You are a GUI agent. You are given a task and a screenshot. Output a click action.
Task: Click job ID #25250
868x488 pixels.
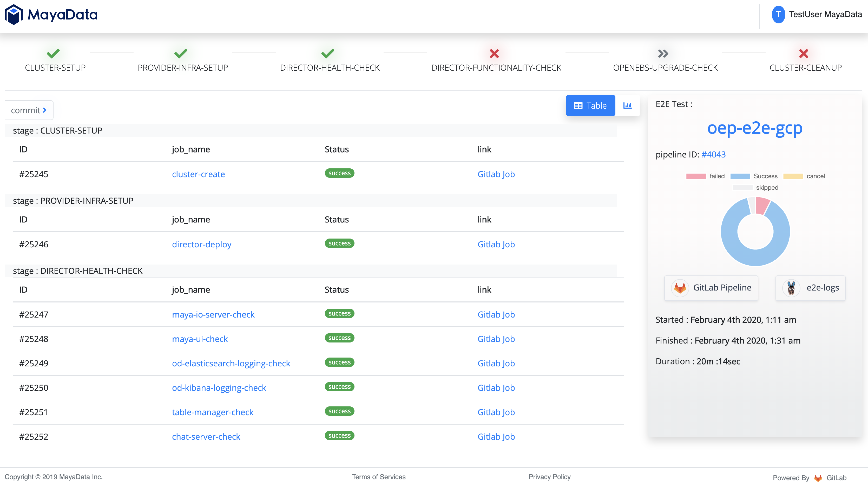tap(34, 388)
